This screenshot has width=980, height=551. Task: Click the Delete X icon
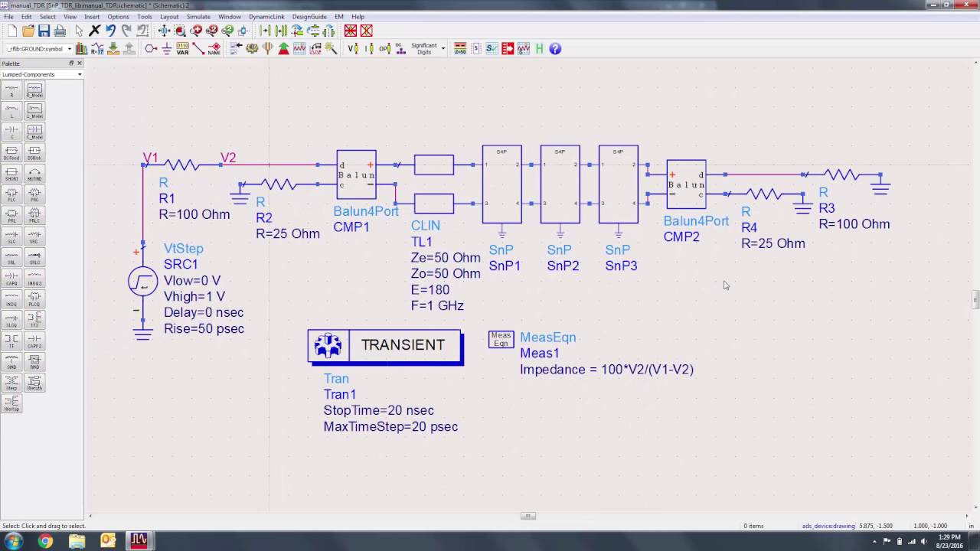95,31
